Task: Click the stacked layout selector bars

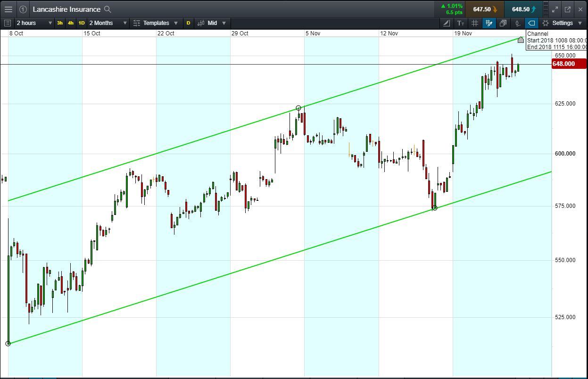Action: pyautogui.click(x=546, y=9)
